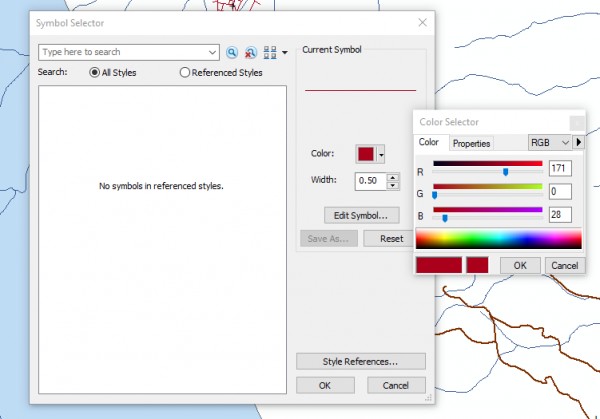The width and height of the screenshot is (600, 419).
Task: Click the clear search results icon
Action: tap(251, 52)
